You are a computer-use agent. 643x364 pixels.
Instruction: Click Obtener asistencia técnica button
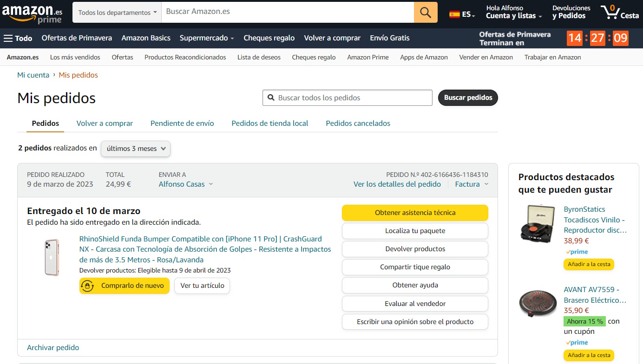click(x=415, y=213)
